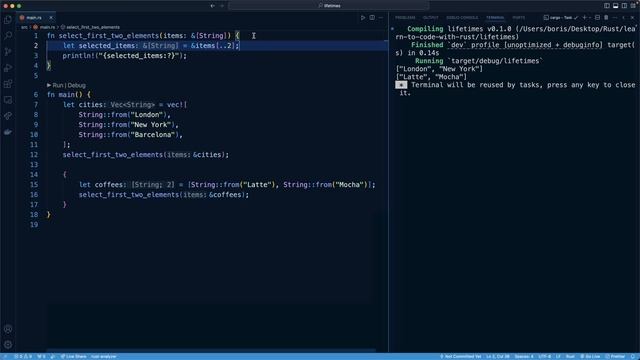Open the Explorer view in activity bar
Image resolution: width=640 pixels, height=360 pixels.
pos(8,20)
